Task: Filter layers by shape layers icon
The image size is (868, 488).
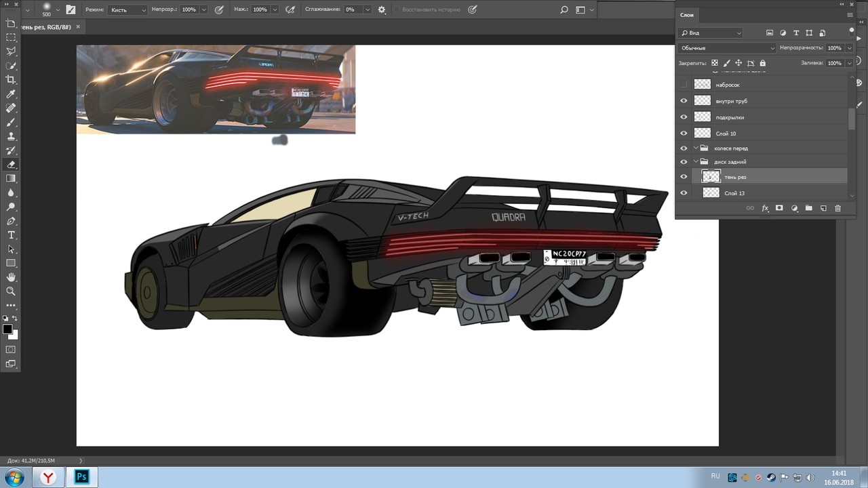Action: [x=809, y=33]
